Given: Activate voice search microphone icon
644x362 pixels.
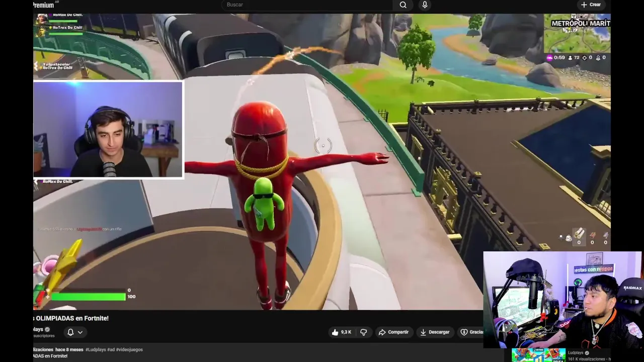Looking at the screenshot, I should [x=425, y=5].
